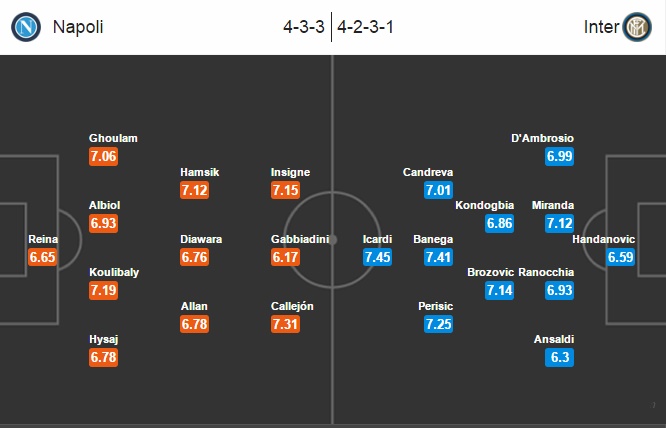Image resolution: width=667 pixels, height=428 pixels.
Task: Click Perisic's 7.25 rating badge
Action: point(438,324)
